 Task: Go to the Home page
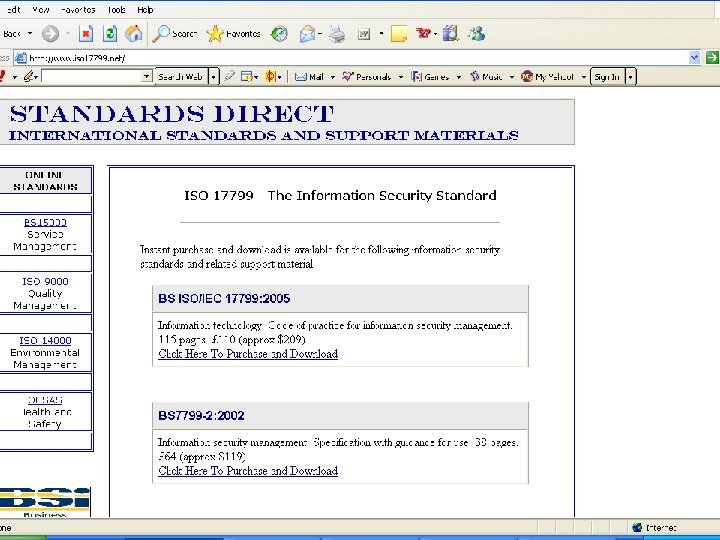coord(133,34)
